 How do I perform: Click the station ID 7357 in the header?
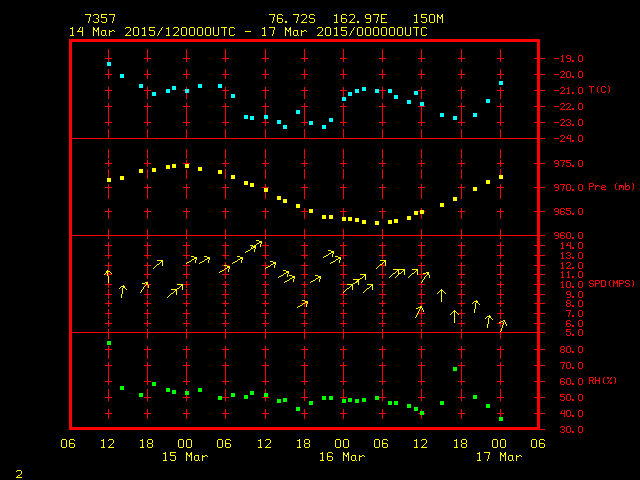pos(99,19)
